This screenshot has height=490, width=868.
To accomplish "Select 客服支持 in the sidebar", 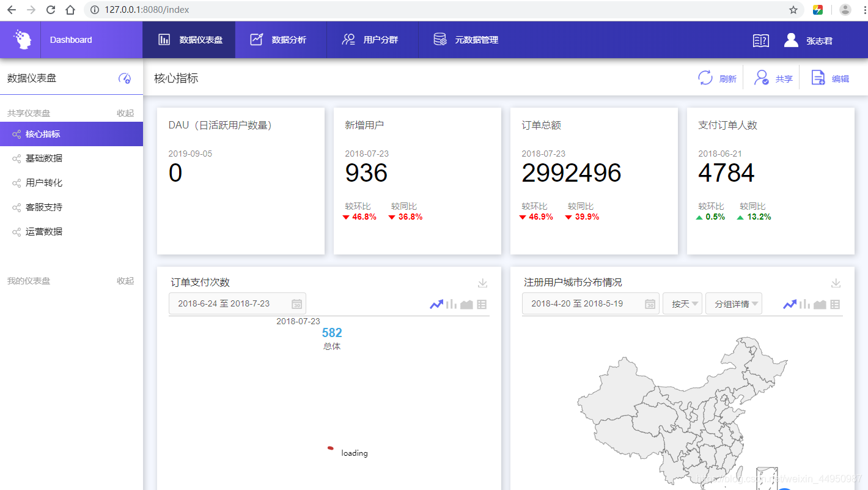I will [72, 207].
